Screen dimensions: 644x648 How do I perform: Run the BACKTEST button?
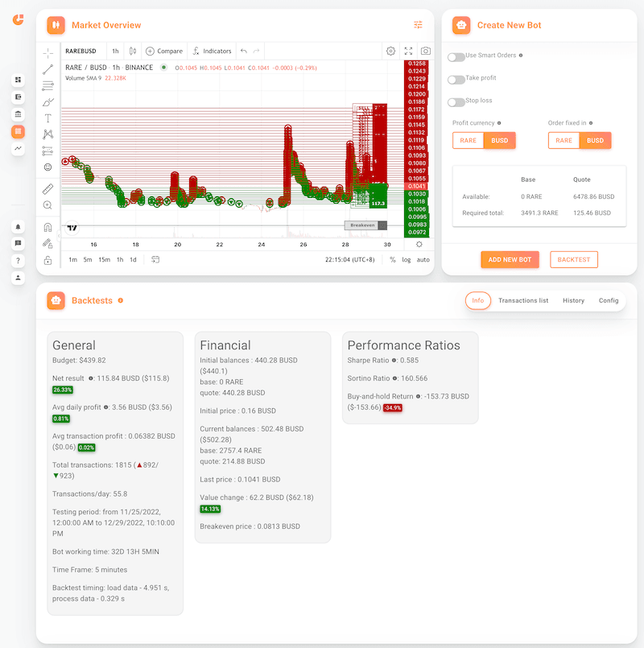(x=574, y=259)
